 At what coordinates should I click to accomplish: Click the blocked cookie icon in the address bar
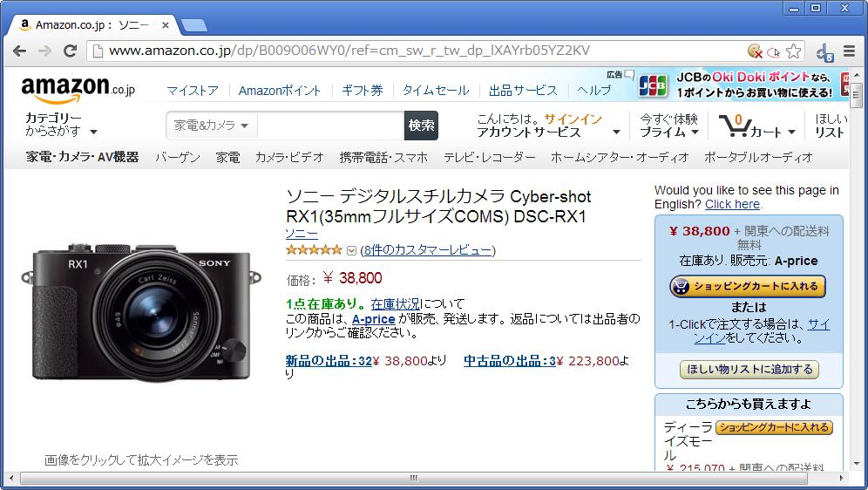click(755, 51)
